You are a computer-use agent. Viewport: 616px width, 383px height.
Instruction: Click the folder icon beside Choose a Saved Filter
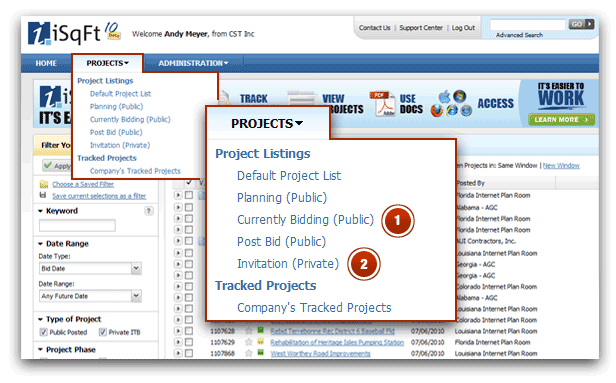pos(44,184)
